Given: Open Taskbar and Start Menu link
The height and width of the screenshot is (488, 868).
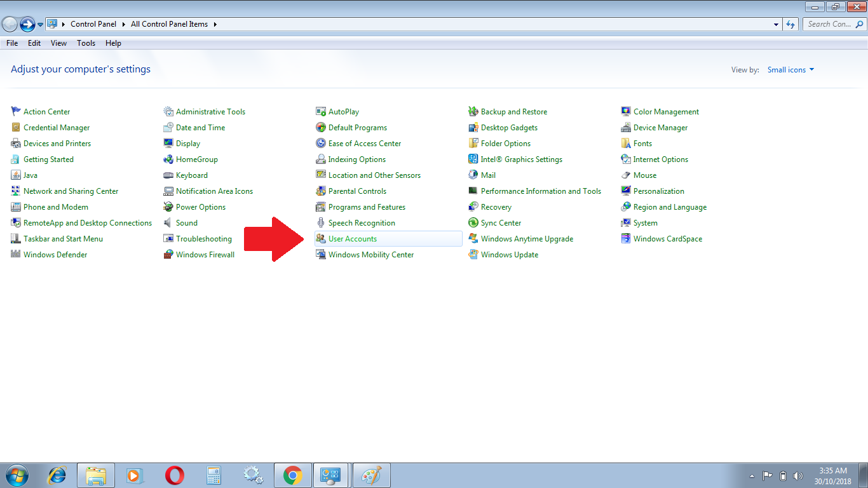Looking at the screenshot, I should [63, 239].
